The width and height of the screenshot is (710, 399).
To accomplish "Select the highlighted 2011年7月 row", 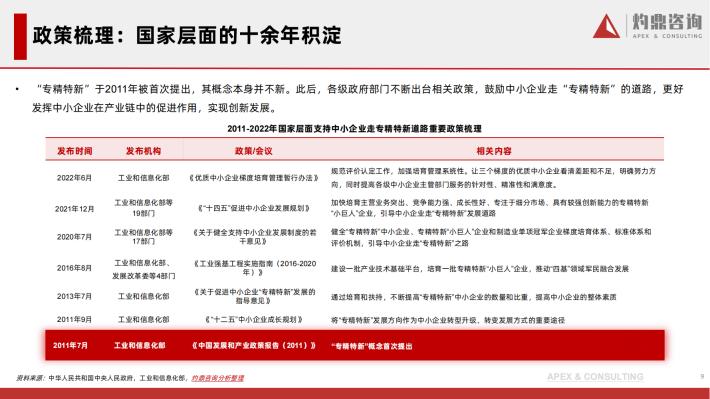I will coord(355,346).
